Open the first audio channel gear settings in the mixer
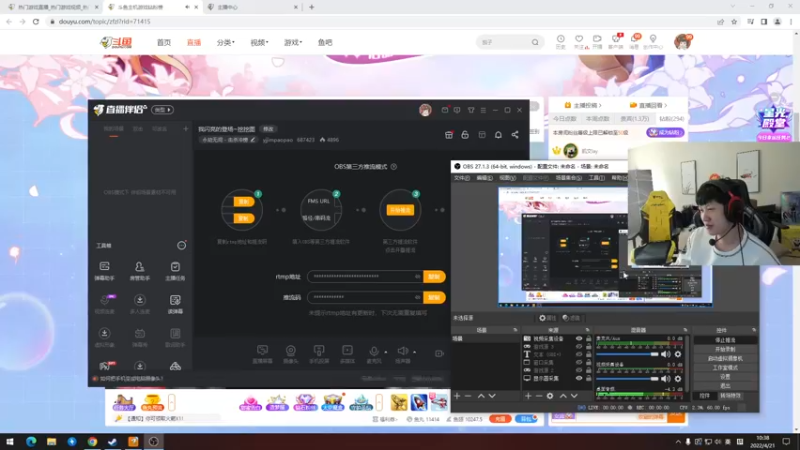The height and width of the screenshot is (450, 800). click(x=678, y=354)
